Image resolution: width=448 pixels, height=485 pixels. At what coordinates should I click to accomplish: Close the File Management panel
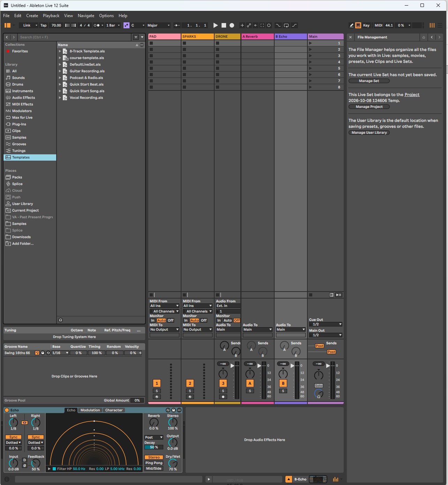(351, 37)
